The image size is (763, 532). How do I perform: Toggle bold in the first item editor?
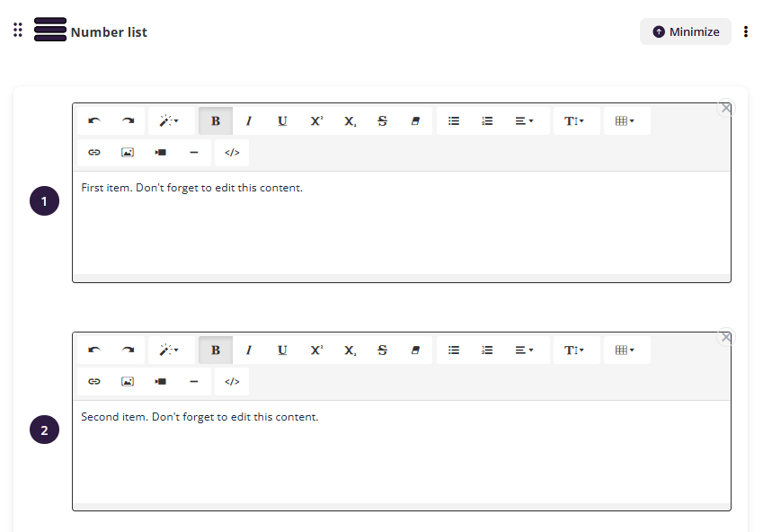(x=216, y=121)
